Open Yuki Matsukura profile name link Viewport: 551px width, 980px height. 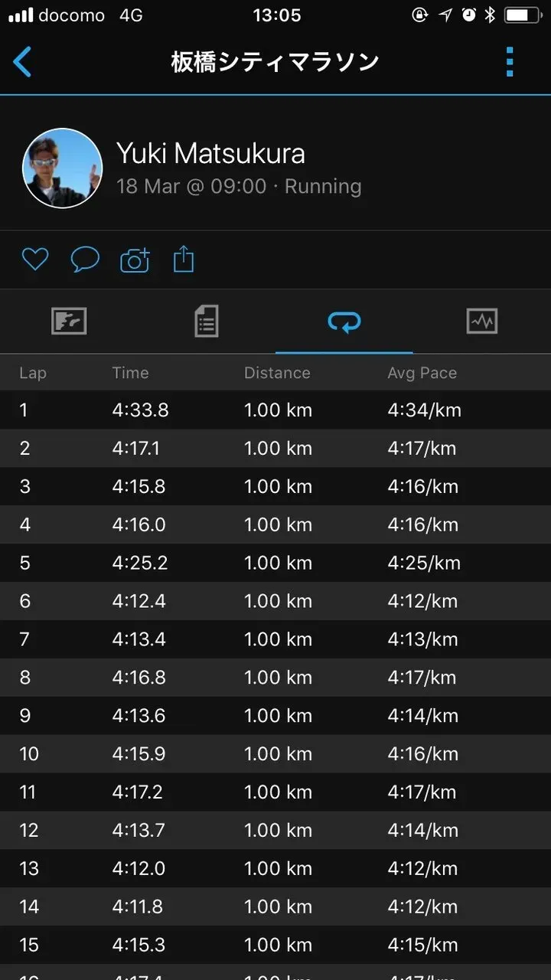(210, 154)
